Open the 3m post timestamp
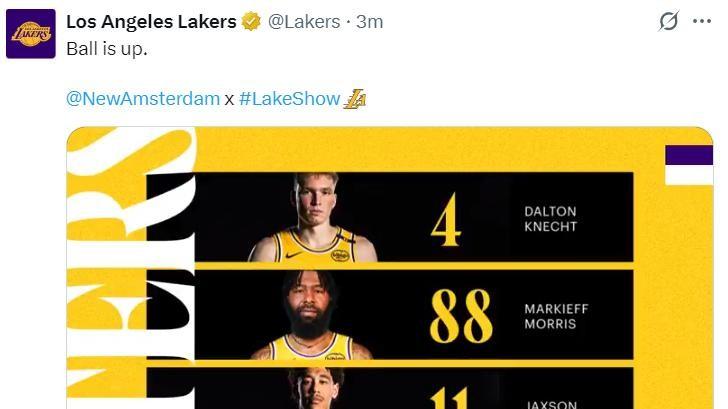The width and height of the screenshot is (728, 409). (x=370, y=21)
